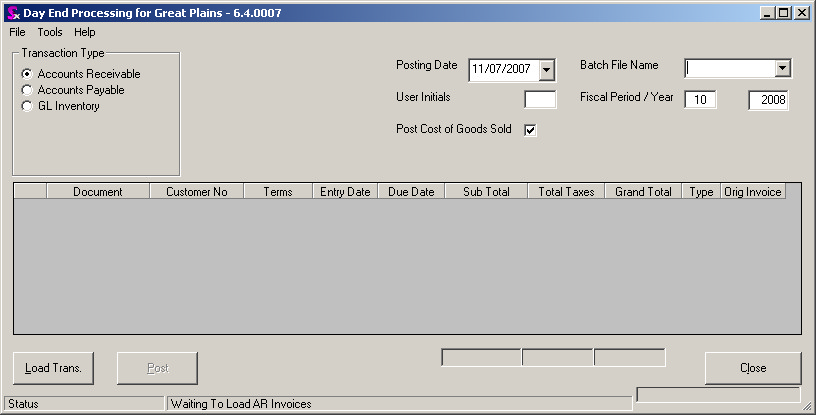Open the File menu
Viewport: 816px width, 415px height.
tap(17, 32)
